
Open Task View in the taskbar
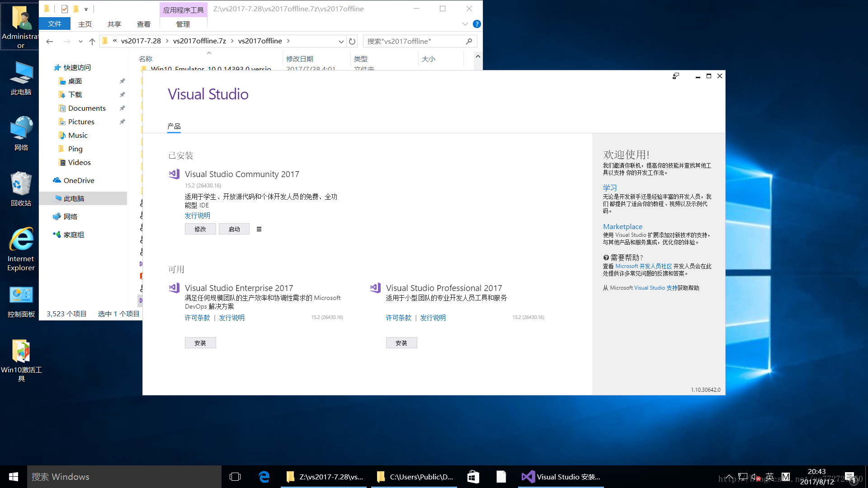click(235, 477)
